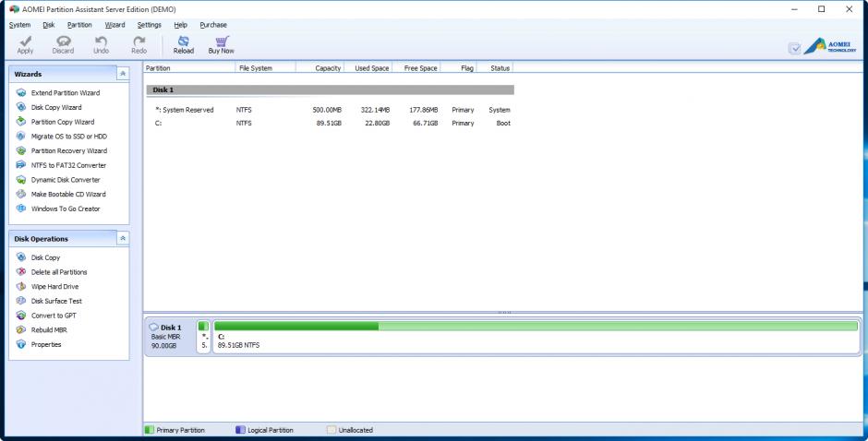Sort by the Free Space column header
The image size is (868, 441).
(x=419, y=68)
